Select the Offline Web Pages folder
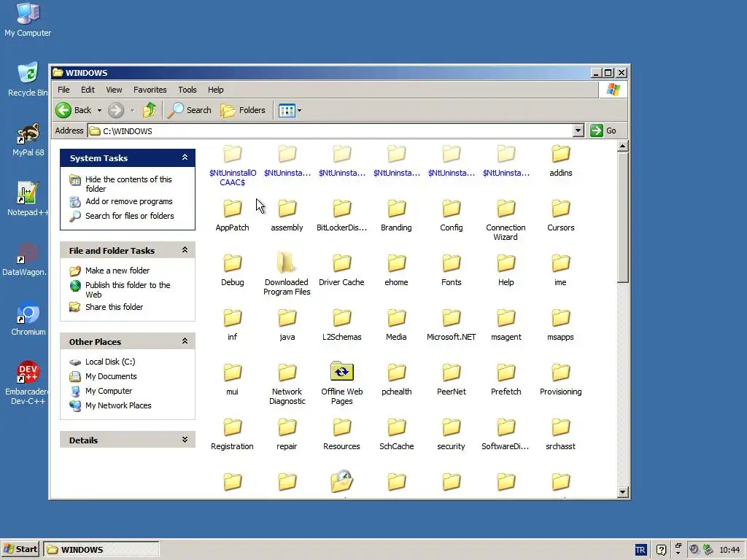Image resolution: width=747 pixels, height=560 pixels. click(341, 384)
